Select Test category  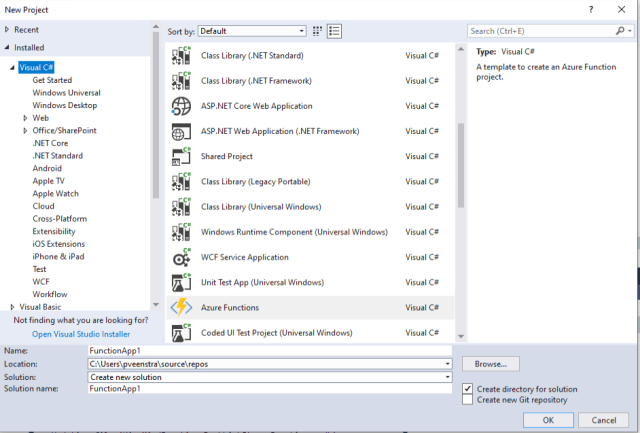(x=40, y=269)
